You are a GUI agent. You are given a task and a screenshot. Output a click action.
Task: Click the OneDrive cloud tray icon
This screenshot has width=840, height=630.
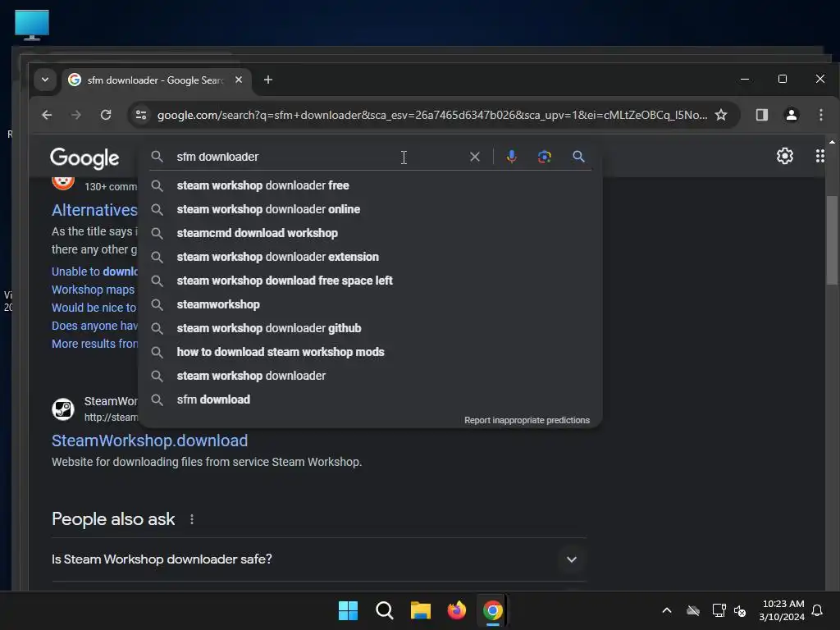[x=693, y=610]
